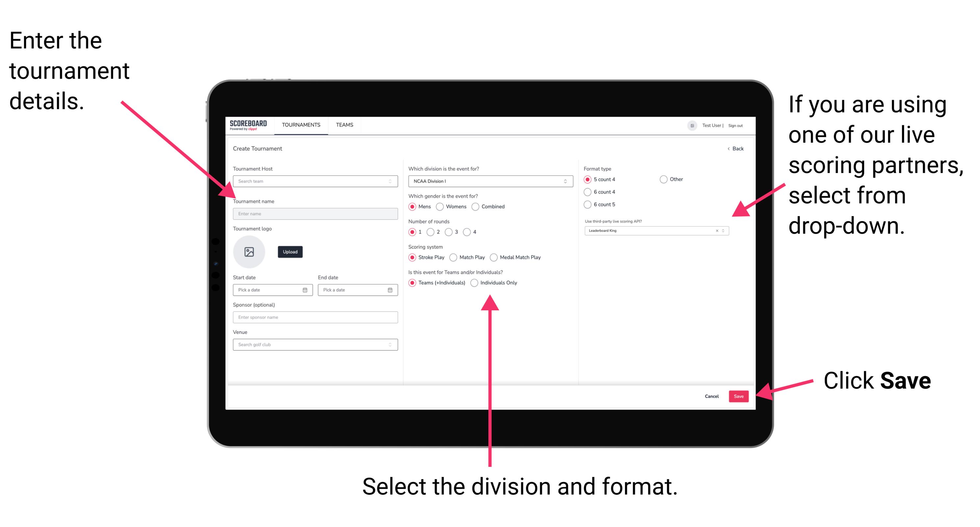Select the Womens gender radio button
The width and height of the screenshot is (980, 527).
(441, 206)
